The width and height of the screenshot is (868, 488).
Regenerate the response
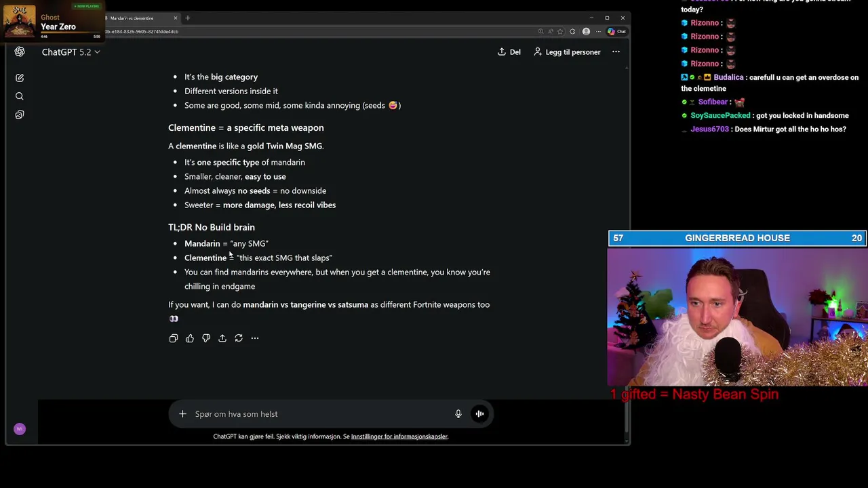click(x=239, y=338)
